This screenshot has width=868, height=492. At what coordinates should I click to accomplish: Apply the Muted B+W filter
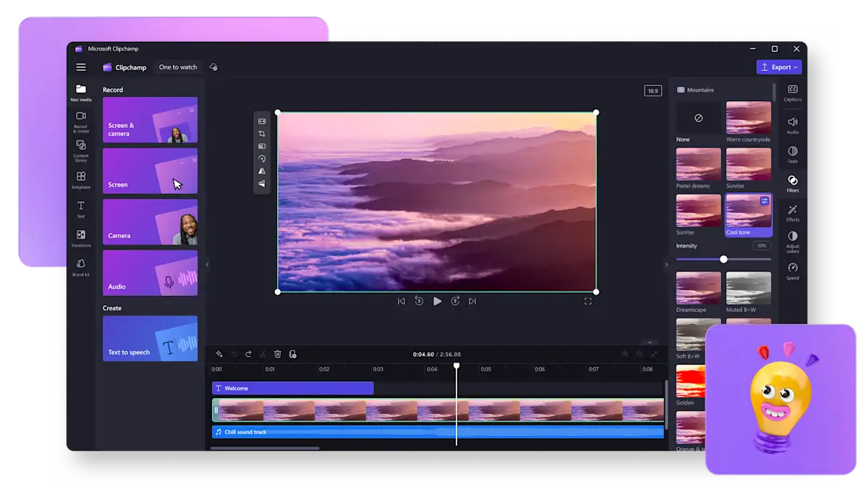(x=748, y=288)
